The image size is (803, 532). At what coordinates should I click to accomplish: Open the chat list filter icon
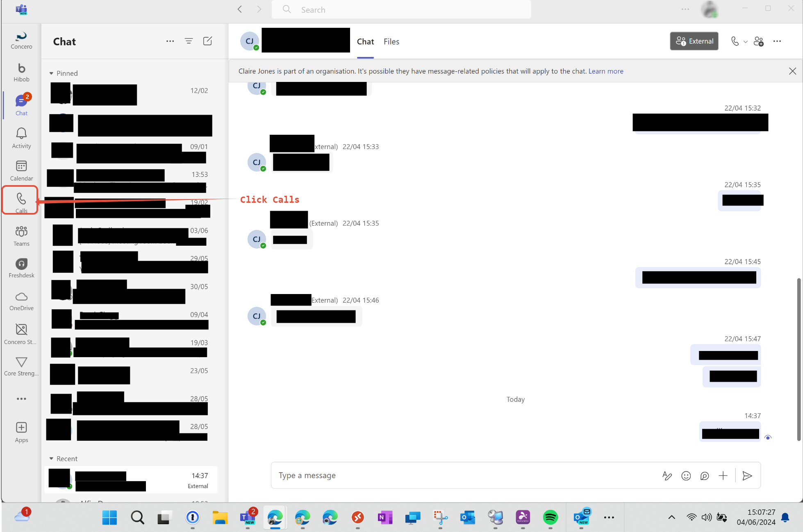tap(189, 41)
